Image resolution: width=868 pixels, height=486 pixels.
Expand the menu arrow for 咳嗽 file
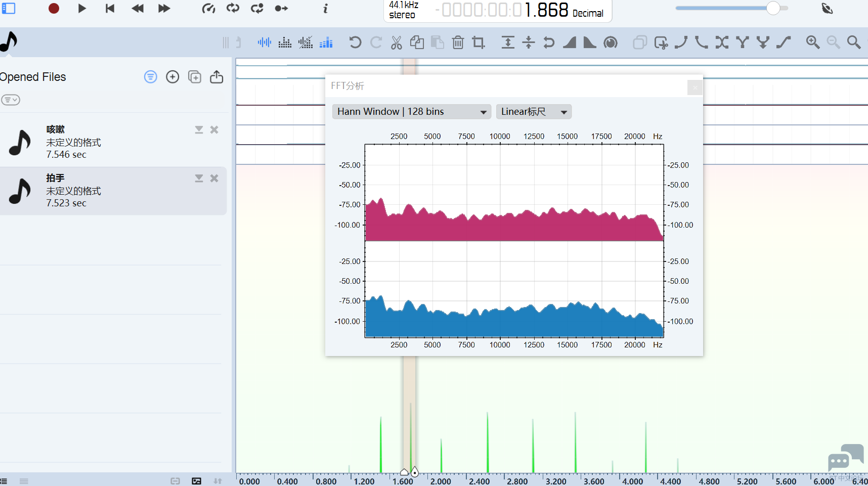[199, 130]
